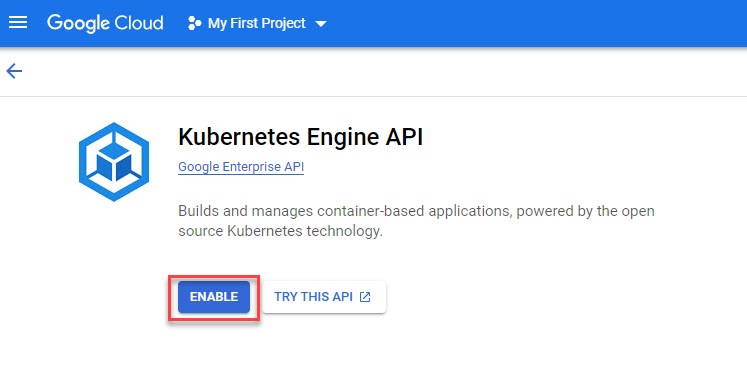Click the external link icon on TRY THIS API
The height and width of the screenshot is (387, 747).
pos(365,297)
